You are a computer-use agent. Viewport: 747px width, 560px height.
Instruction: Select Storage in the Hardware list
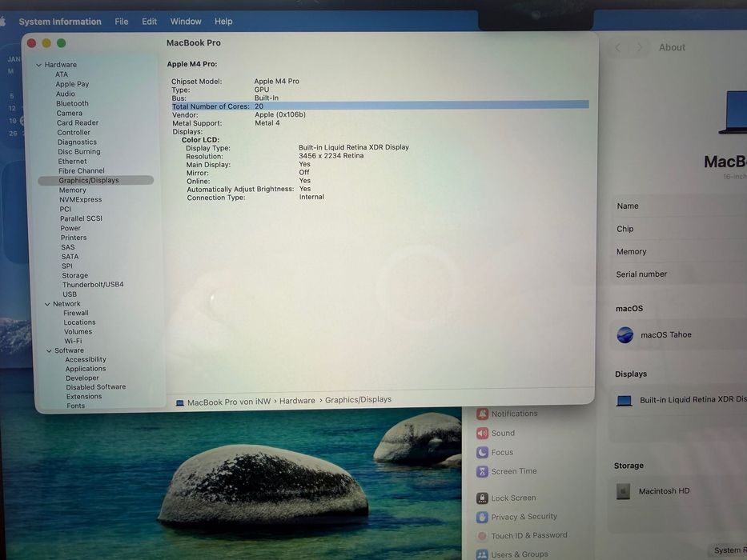coord(74,275)
